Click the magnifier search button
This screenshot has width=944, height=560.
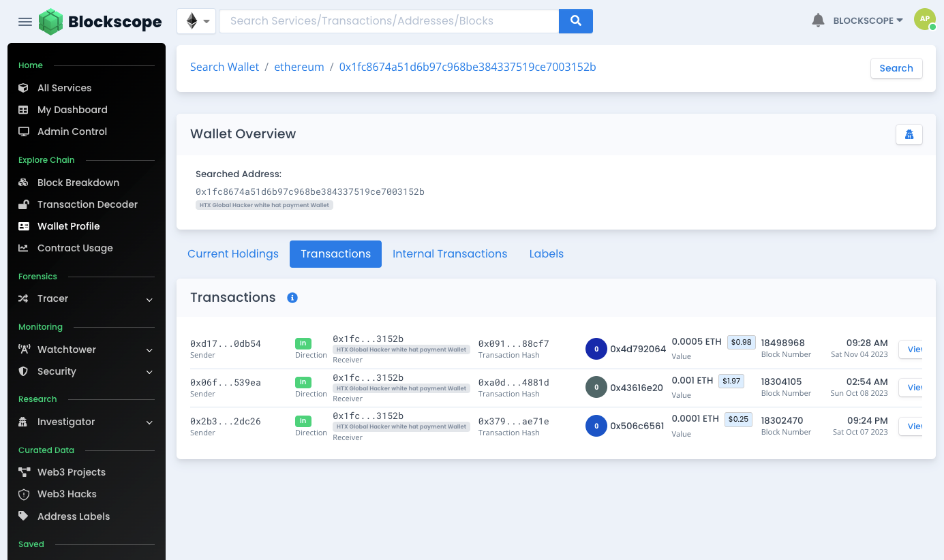[575, 21]
